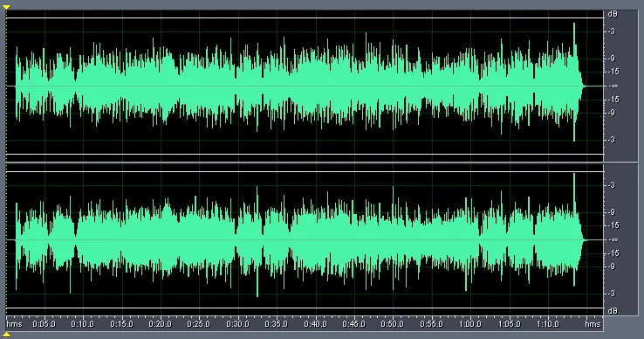This screenshot has width=644, height=339.
Task: Click the dB label atop the amplitude scale
Action: pos(613,14)
